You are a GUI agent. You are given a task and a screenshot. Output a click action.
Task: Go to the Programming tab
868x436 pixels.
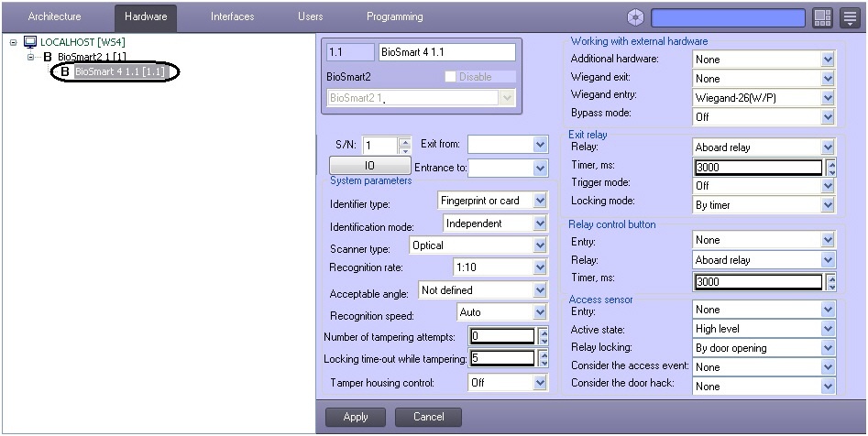(395, 16)
